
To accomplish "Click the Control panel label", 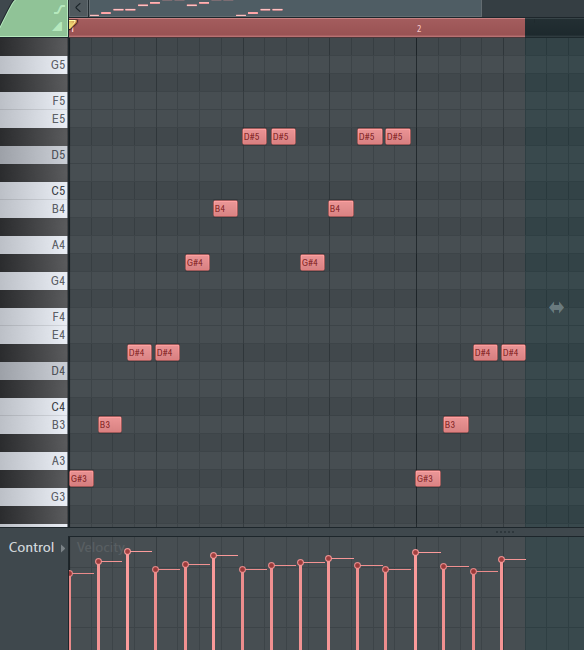I will tap(32, 548).
